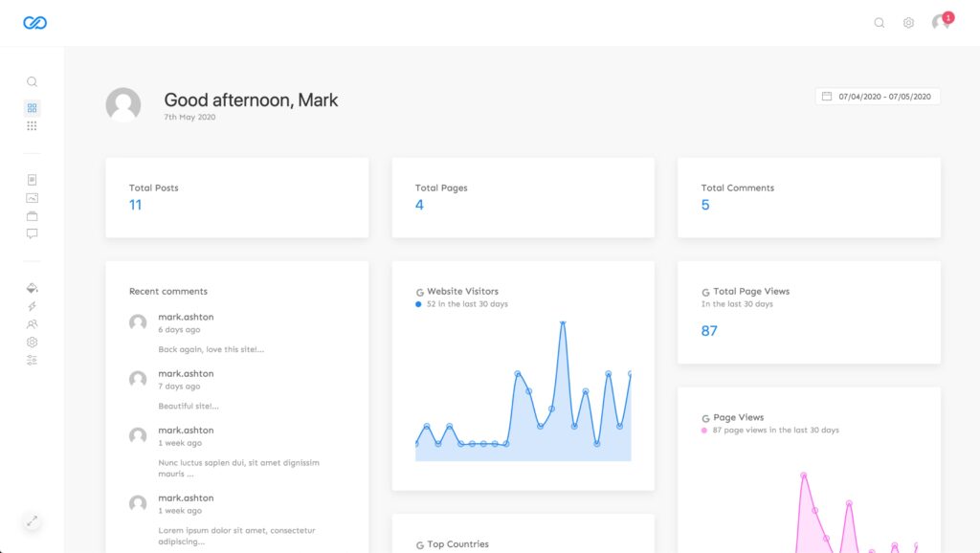
Task: Click the blue infinity logo at top left
Action: point(35,23)
